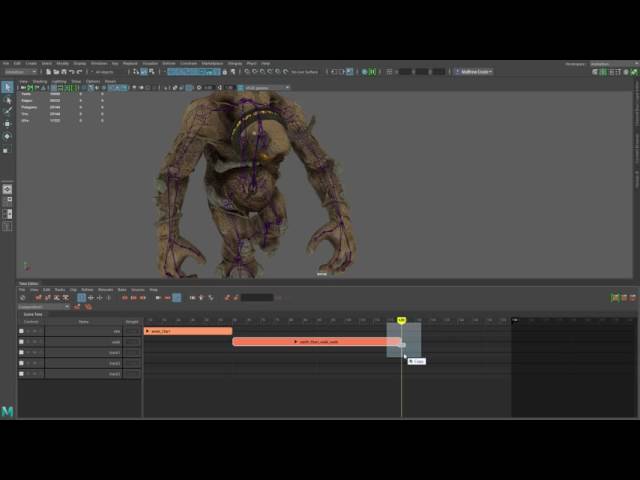Viewport: 640px width, 480px height.
Task: Open the Time Editor Bake menu
Action: (x=122, y=290)
